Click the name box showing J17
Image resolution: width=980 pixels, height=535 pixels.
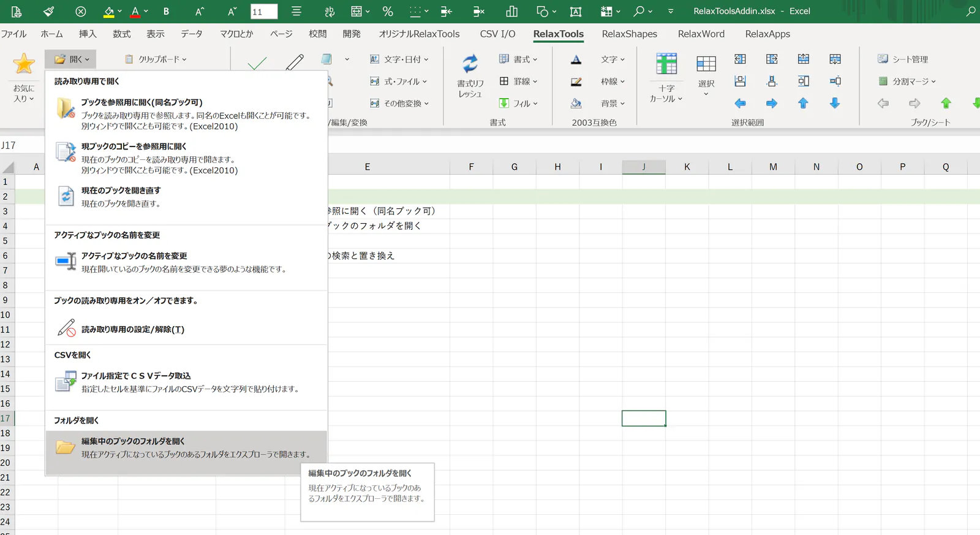9,145
